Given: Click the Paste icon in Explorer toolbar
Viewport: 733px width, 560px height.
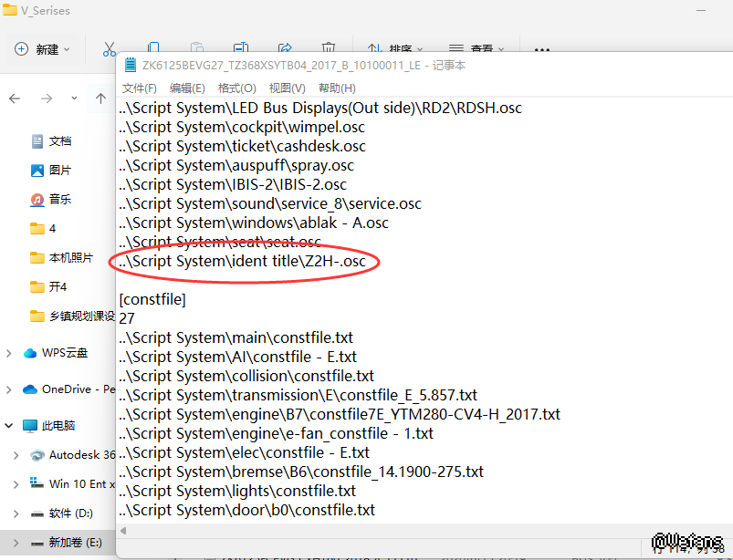Looking at the screenshot, I should click(197, 47).
